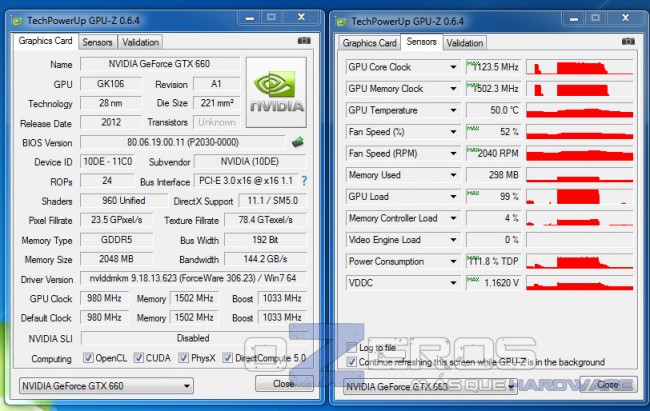
Task: Click the BIOS Version field
Action: tap(182, 142)
